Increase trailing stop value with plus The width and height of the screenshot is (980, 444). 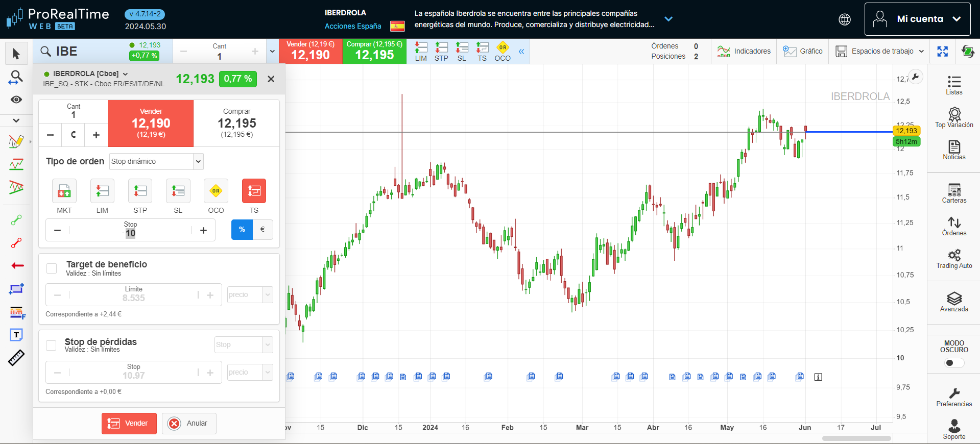[x=203, y=230]
